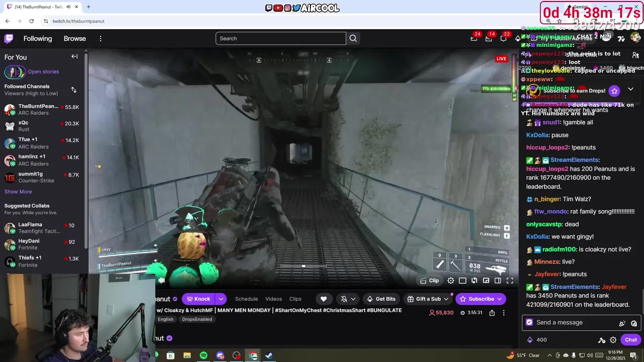Toggle channel notifications bell
The height and width of the screenshot is (362, 644).
[x=344, y=299]
